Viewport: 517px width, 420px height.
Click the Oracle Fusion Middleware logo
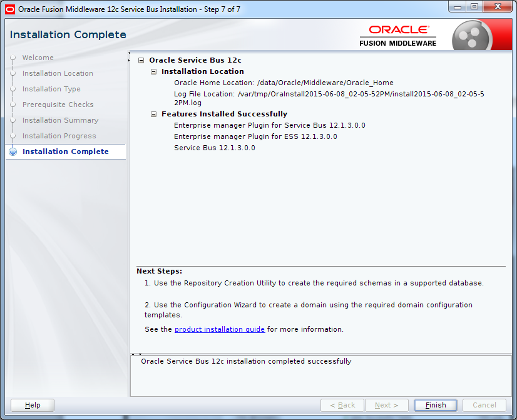[398, 36]
